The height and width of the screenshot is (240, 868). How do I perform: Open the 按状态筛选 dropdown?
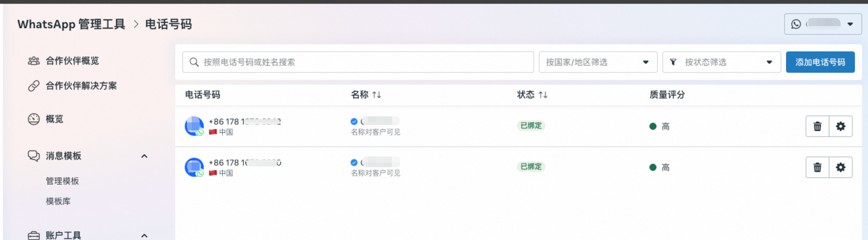point(721,62)
